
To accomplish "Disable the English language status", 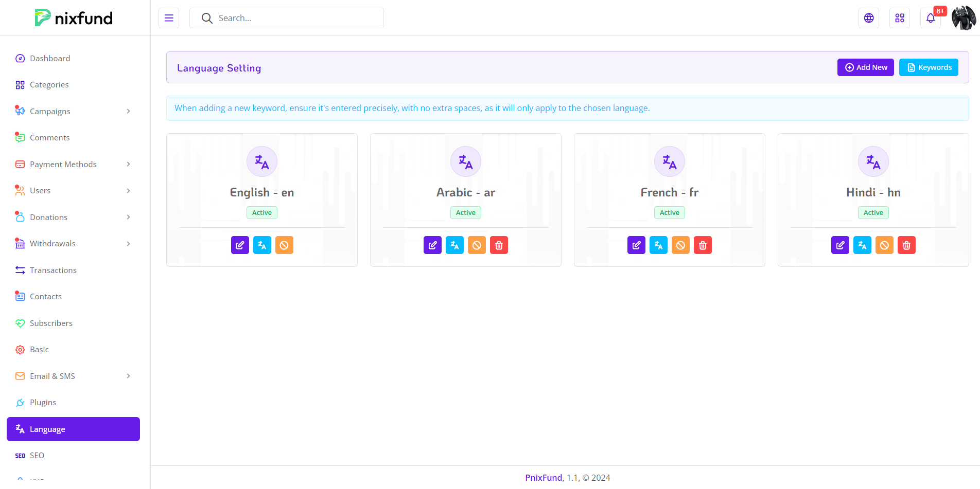I will pos(284,245).
